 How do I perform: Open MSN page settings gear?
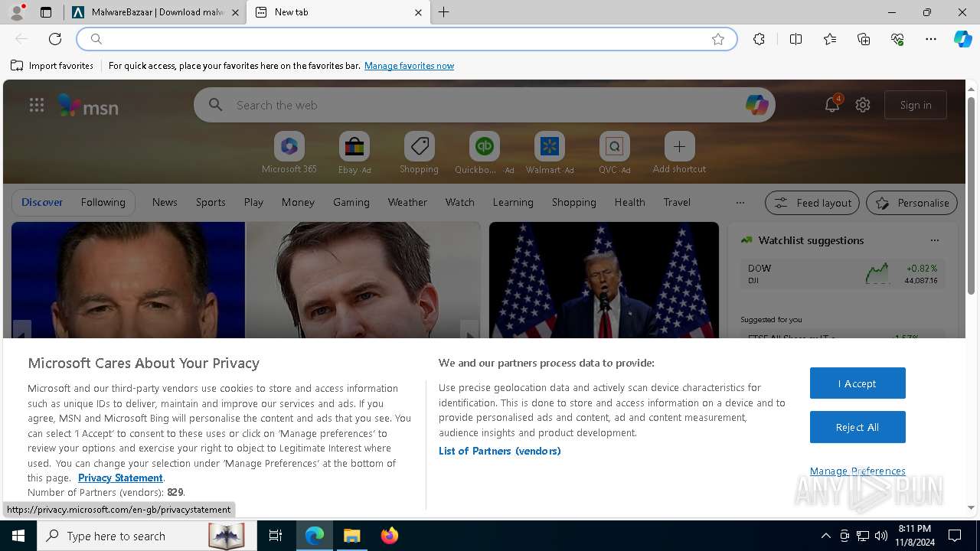[863, 105]
